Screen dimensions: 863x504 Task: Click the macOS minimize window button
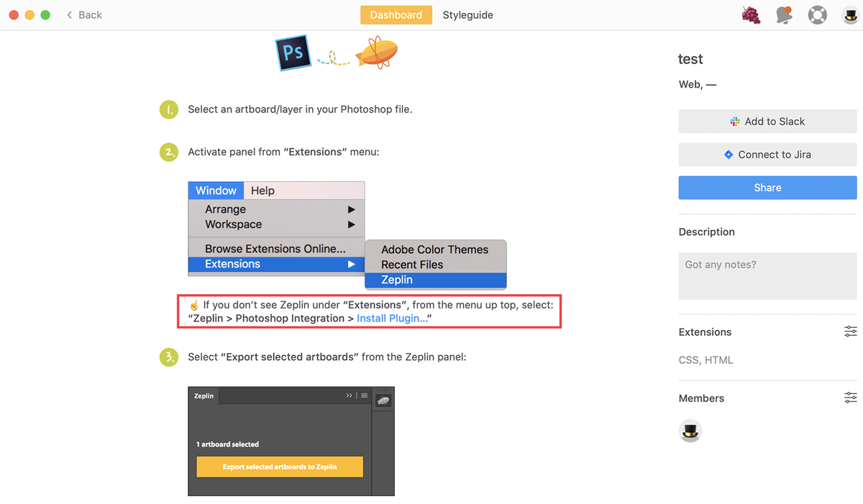click(29, 14)
